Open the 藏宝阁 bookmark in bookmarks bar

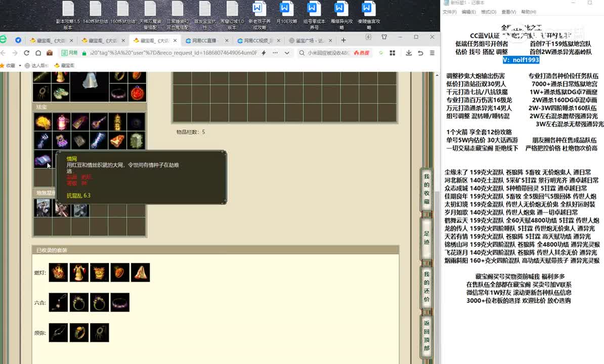pyautogui.click(x=64, y=65)
